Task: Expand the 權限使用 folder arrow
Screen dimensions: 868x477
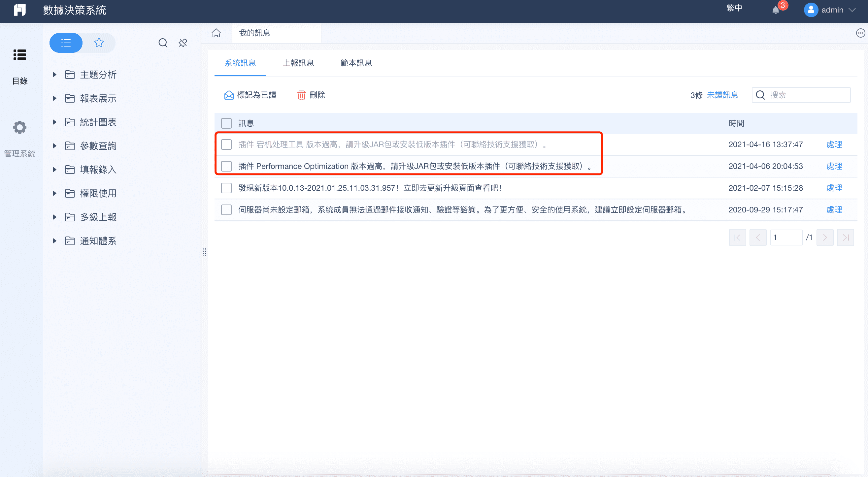Action: point(54,193)
